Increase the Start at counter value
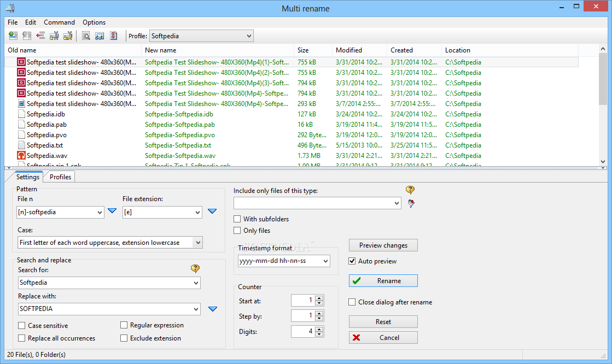The width and height of the screenshot is (612, 364). pos(319,298)
